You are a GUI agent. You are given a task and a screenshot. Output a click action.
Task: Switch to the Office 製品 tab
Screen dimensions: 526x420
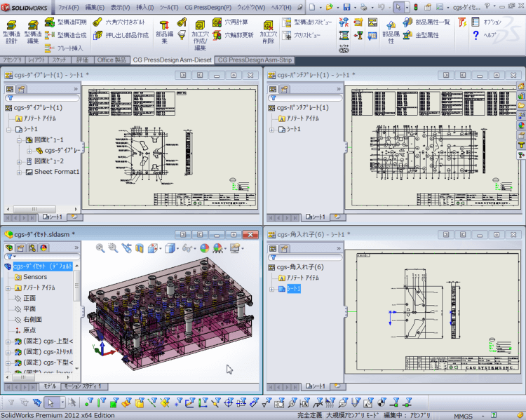[112, 60]
